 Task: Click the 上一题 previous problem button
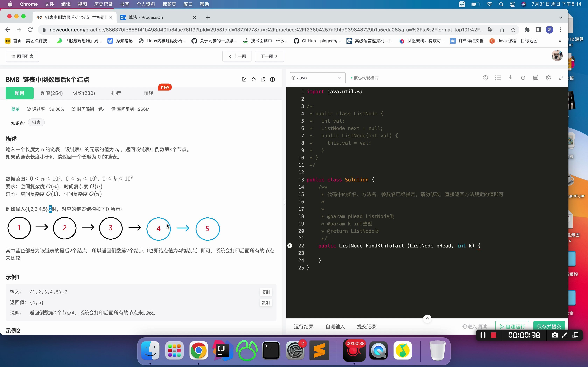[x=237, y=56]
